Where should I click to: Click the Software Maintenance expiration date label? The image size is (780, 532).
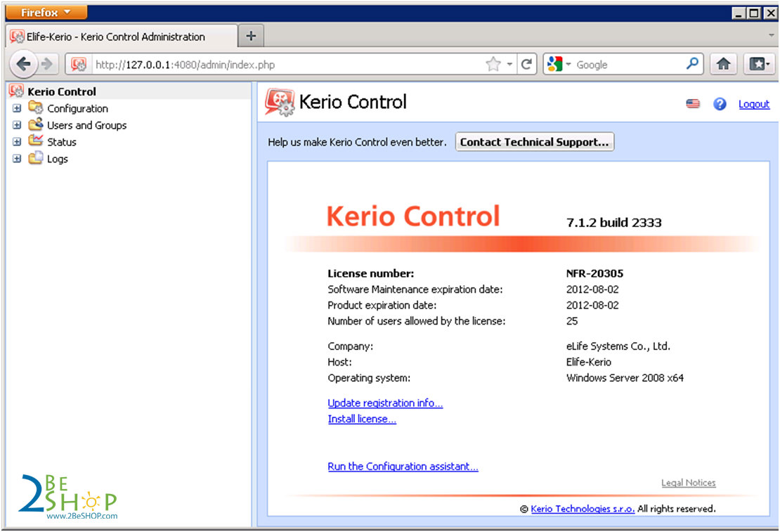pos(415,289)
